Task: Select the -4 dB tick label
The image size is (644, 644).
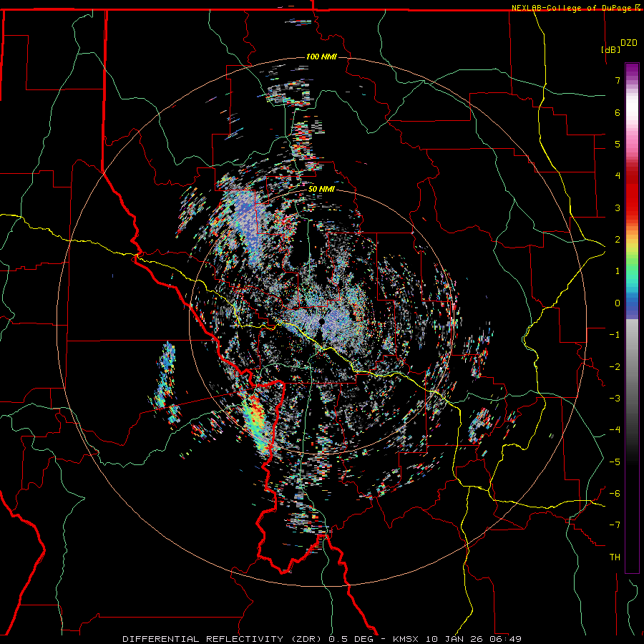Action: pyautogui.click(x=615, y=430)
